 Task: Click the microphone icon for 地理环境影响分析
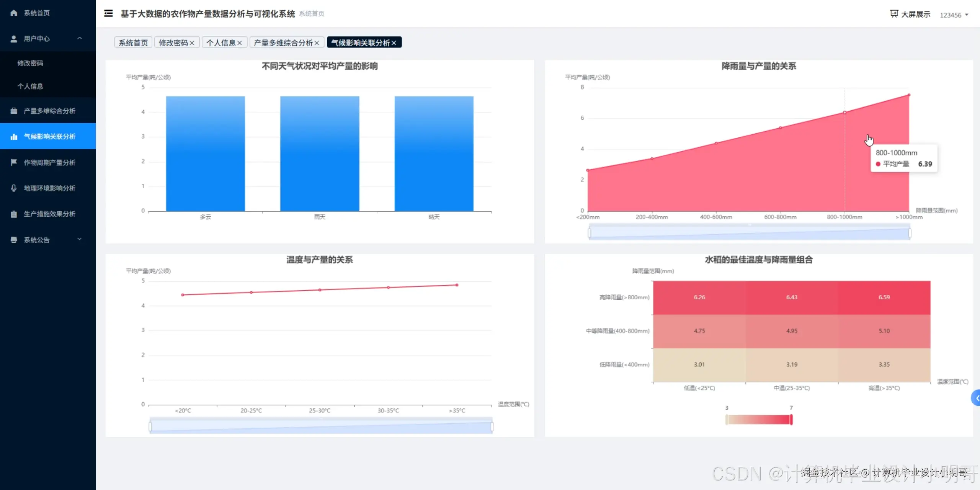pyautogui.click(x=14, y=188)
